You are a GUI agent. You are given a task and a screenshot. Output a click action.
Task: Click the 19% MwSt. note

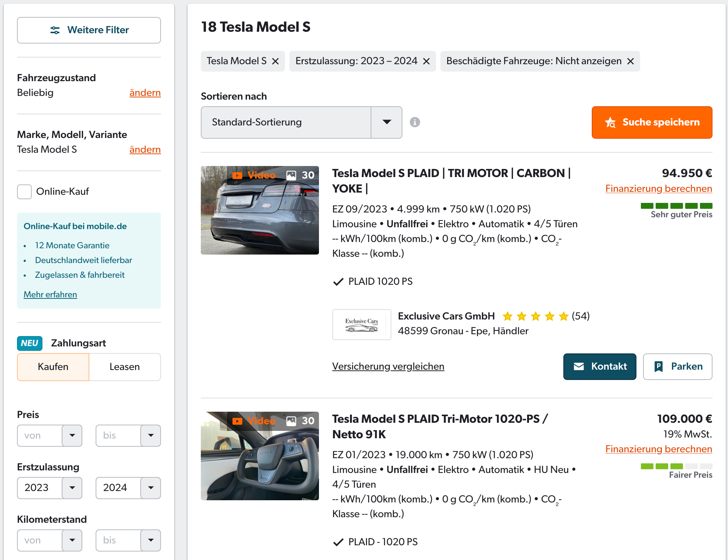point(687,434)
